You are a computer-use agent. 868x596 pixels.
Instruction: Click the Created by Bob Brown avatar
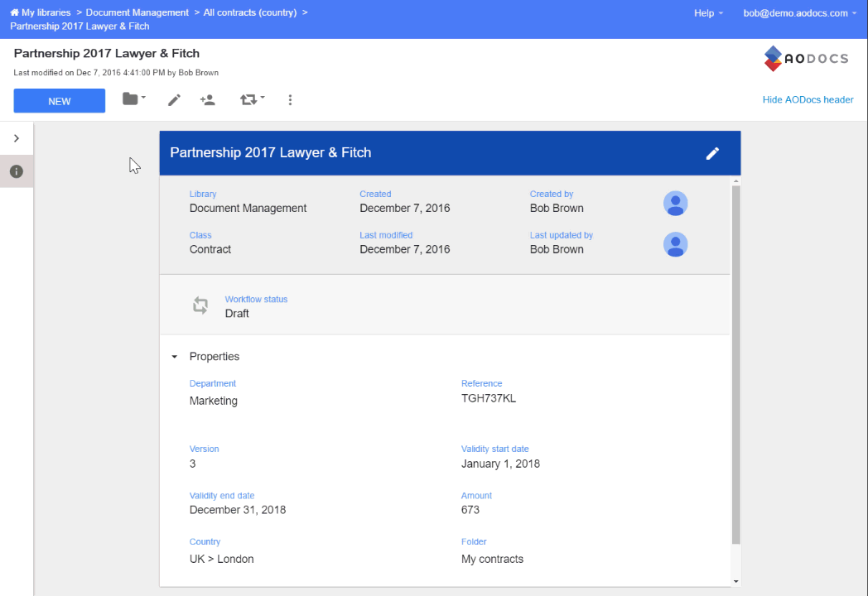[675, 204]
